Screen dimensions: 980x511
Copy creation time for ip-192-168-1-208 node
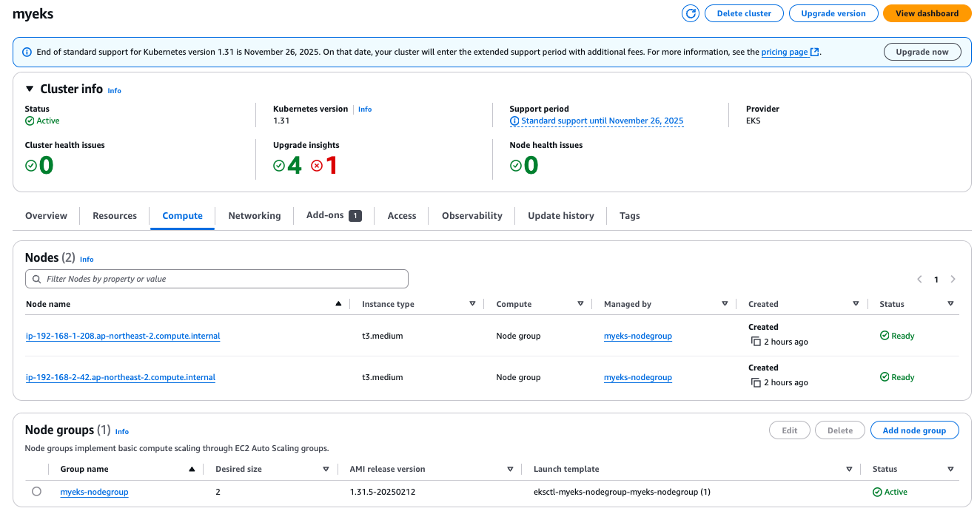[x=756, y=342]
